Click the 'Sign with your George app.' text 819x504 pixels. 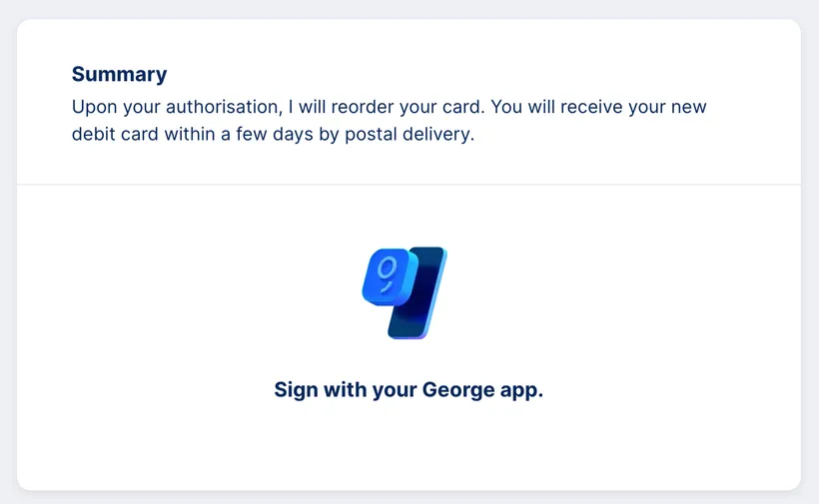[x=409, y=390]
